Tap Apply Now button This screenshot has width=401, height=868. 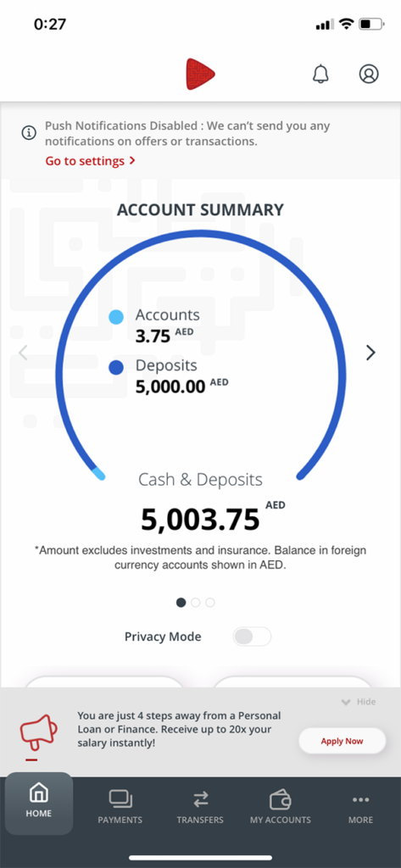[x=343, y=741]
